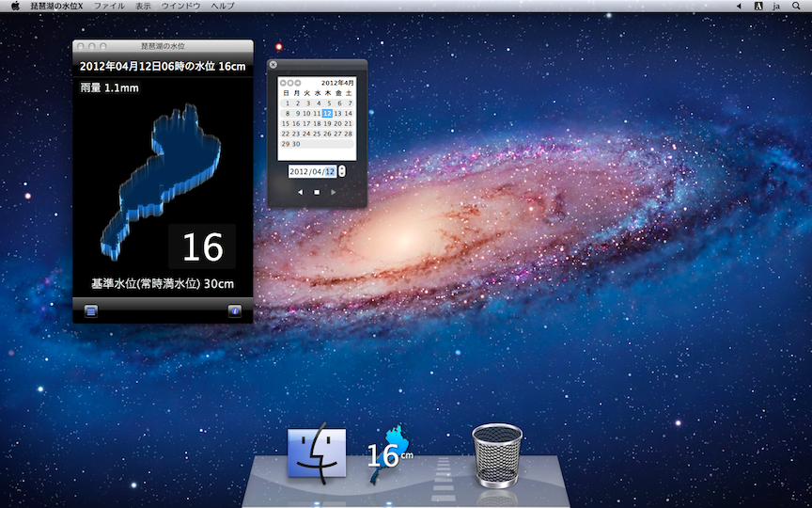Open the ファイル menu
This screenshot has width=812, height=508.
109,7
